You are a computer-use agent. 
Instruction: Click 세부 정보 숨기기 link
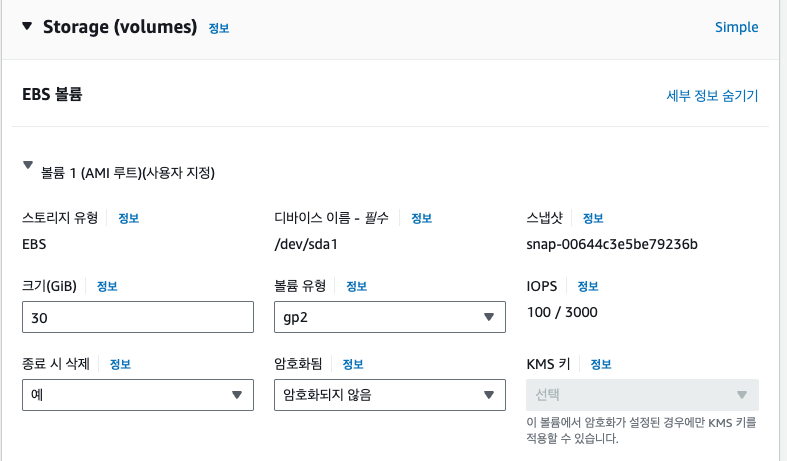coord(712,96)
